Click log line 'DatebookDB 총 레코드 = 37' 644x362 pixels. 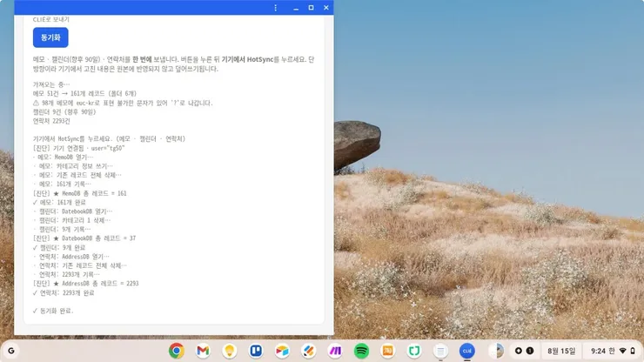(84, 238)
